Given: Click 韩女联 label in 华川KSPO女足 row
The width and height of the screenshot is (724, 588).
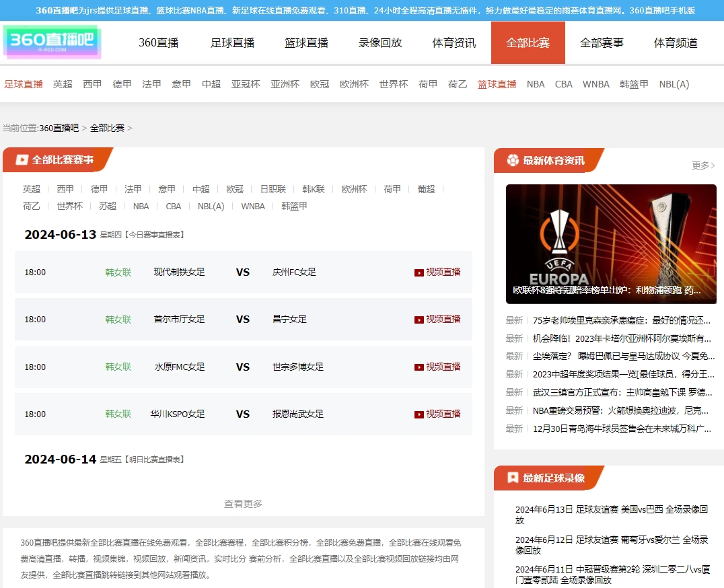Looking at the screenshot, I should (118, 414).
